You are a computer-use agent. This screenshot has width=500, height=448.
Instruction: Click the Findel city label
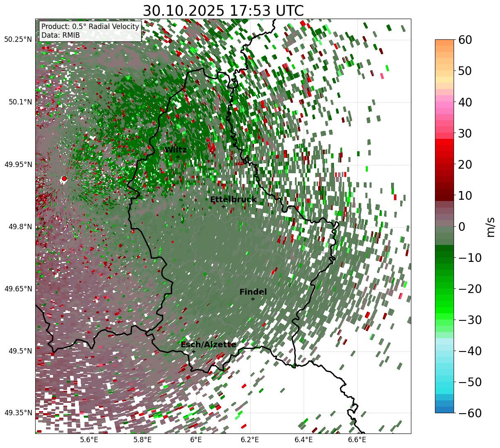[x=253, y=292]
